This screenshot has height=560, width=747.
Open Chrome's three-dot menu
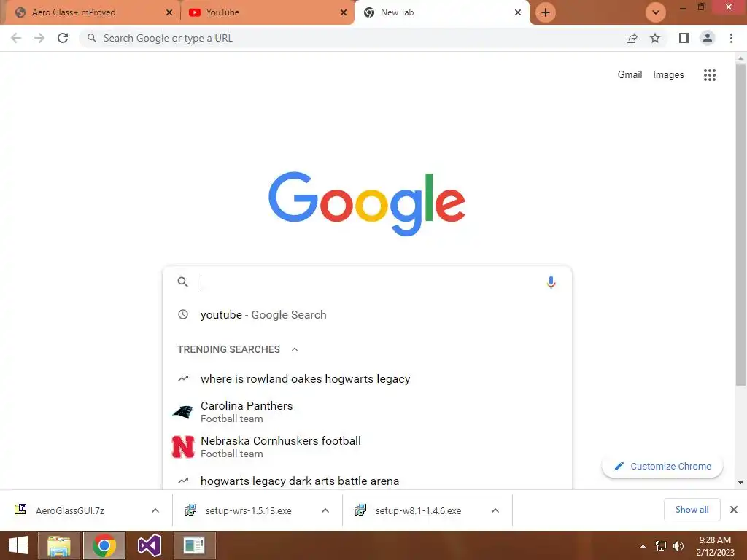click(x=731, y=38)
